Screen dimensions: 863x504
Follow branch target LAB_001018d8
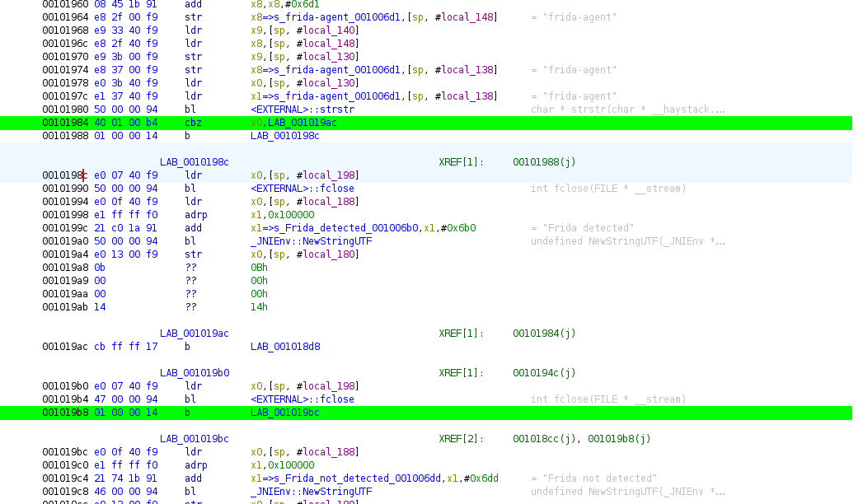pyautogui.click(x=284, y=347)
